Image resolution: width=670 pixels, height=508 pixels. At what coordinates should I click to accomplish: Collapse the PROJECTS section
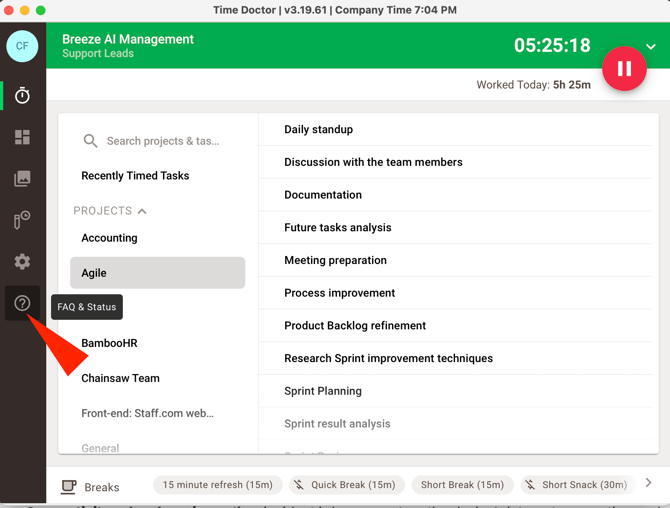pos(142,211)
